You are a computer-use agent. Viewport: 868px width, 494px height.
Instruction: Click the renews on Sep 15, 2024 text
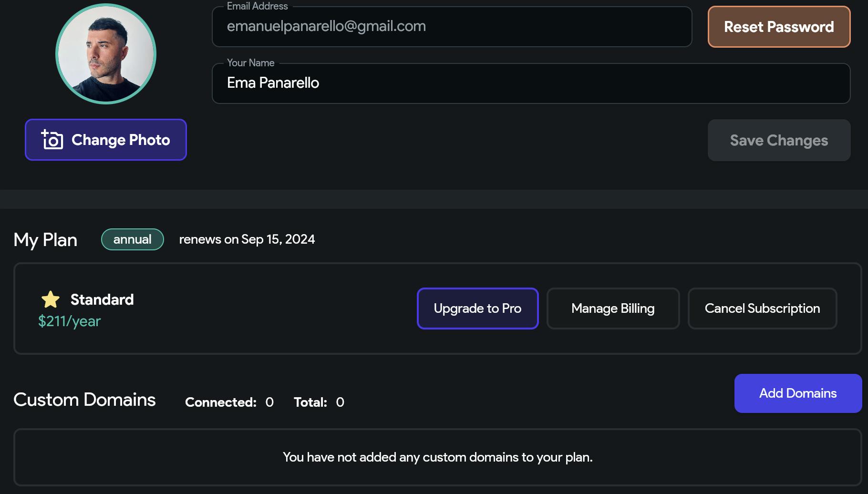coord(247,239)
